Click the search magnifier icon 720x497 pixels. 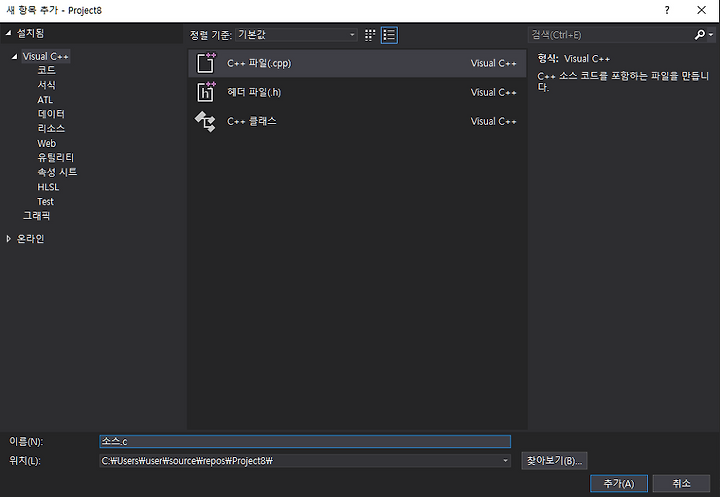pyautogui.click(x=699, y=34)
